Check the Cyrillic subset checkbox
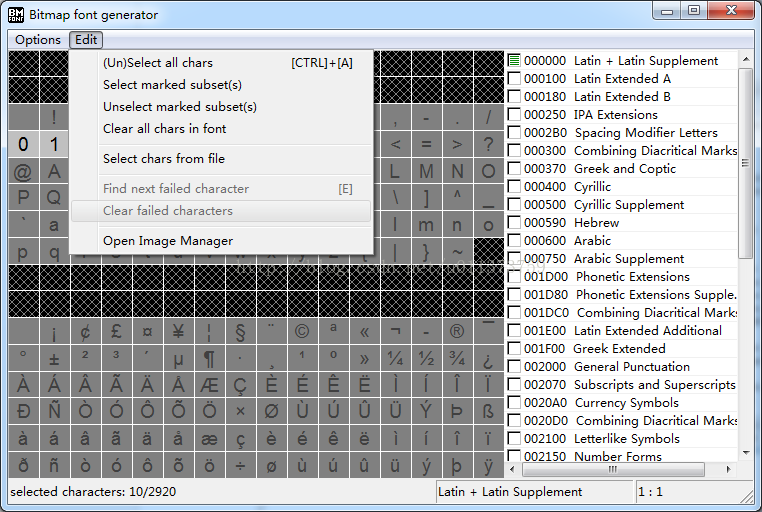Viewport: 762px width, 512px height. coord(514,187)
